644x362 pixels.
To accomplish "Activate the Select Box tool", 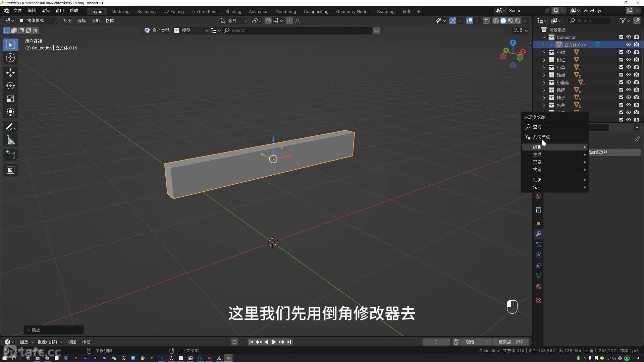I will click(x=10, y=45).
